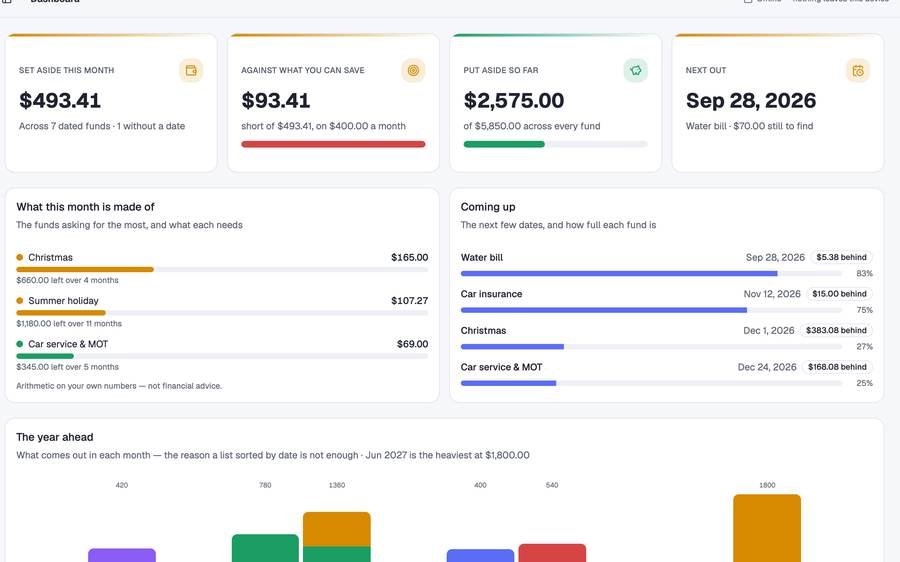
Task: Click the 75% label in Car insurance row
Action: [x=864, y=310]
